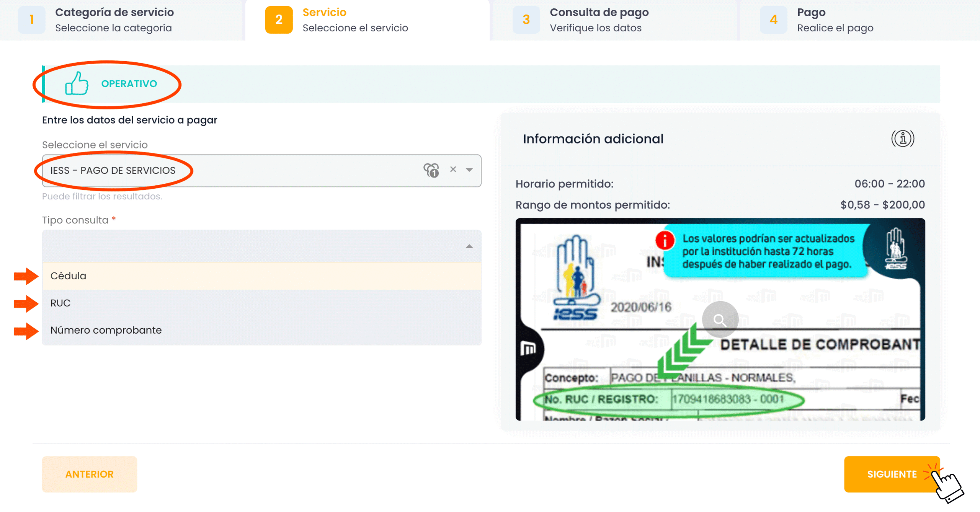This screenshot has height=512, width=980.
Task: Click the amount range $0,58 - $200,00
Action: 882,205
